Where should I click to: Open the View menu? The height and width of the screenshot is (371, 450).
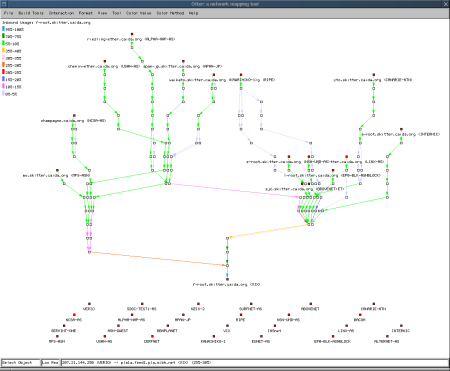coord(102,13)
